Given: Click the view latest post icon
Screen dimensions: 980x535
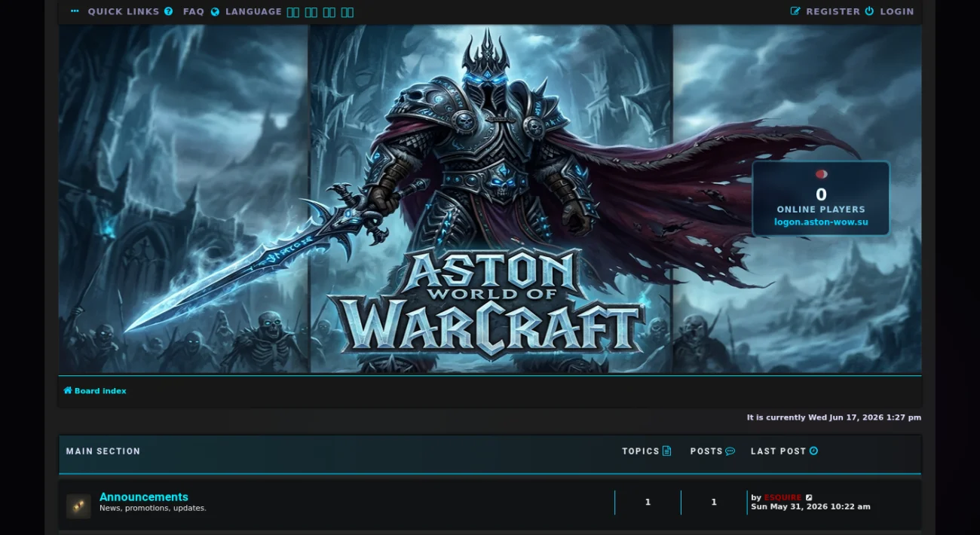Looking at the screenshot, I should 809,497.
